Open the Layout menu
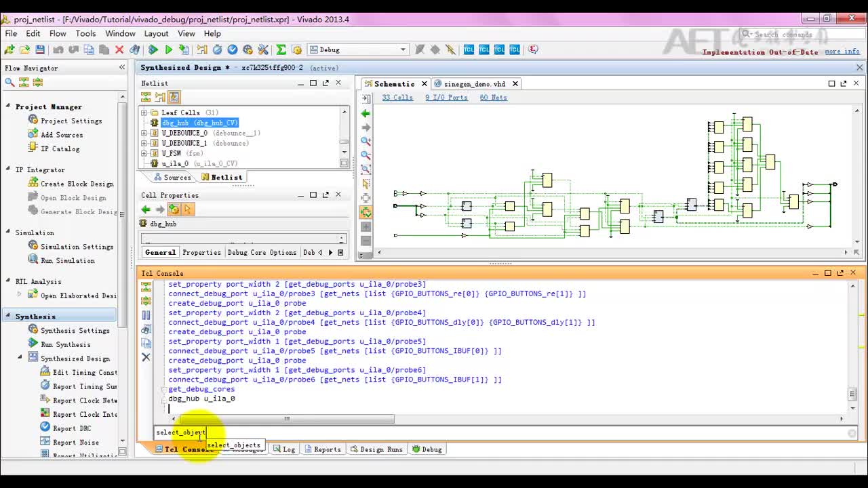This screenshot has width=868, height=488. point(156,33)
